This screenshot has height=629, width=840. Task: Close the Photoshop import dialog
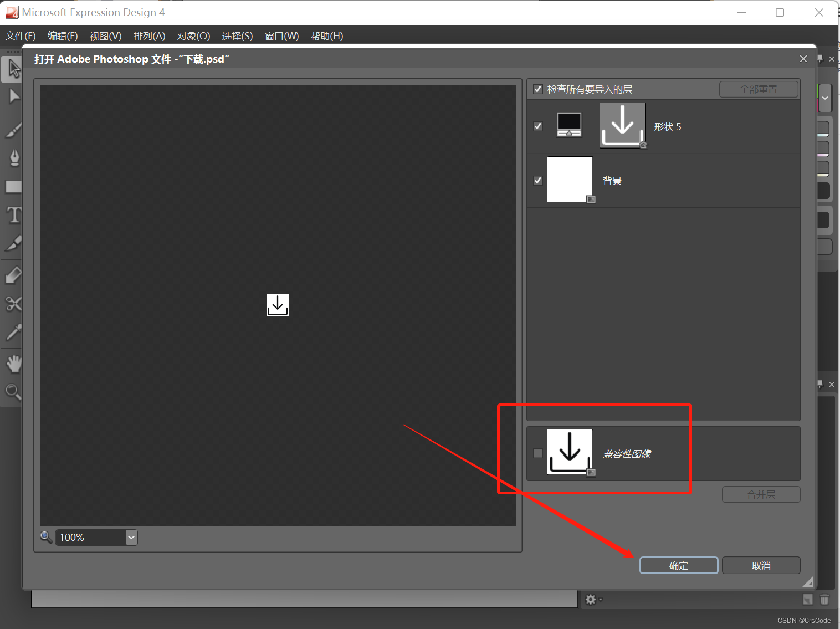click(x=803, y=59)
